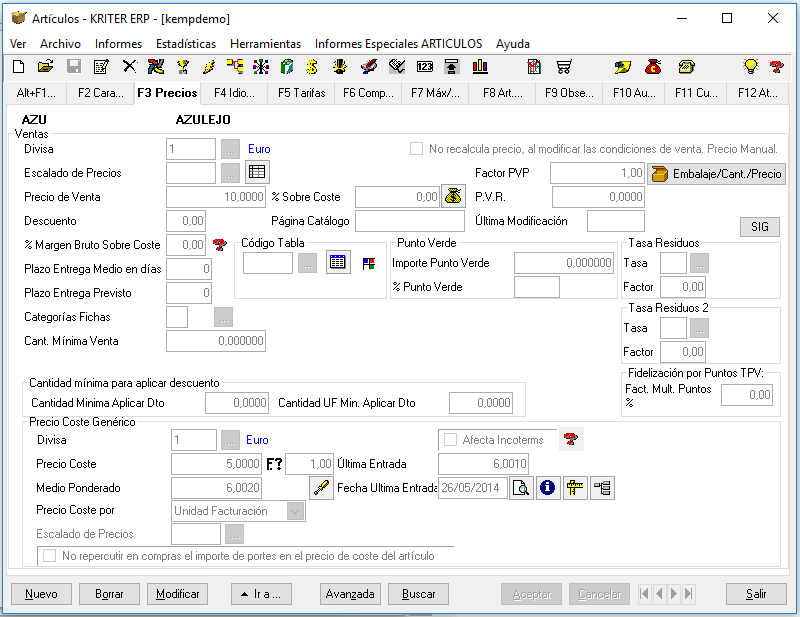Click the Avanzada button
800x617 pixels.
click(x=350, y=594)
